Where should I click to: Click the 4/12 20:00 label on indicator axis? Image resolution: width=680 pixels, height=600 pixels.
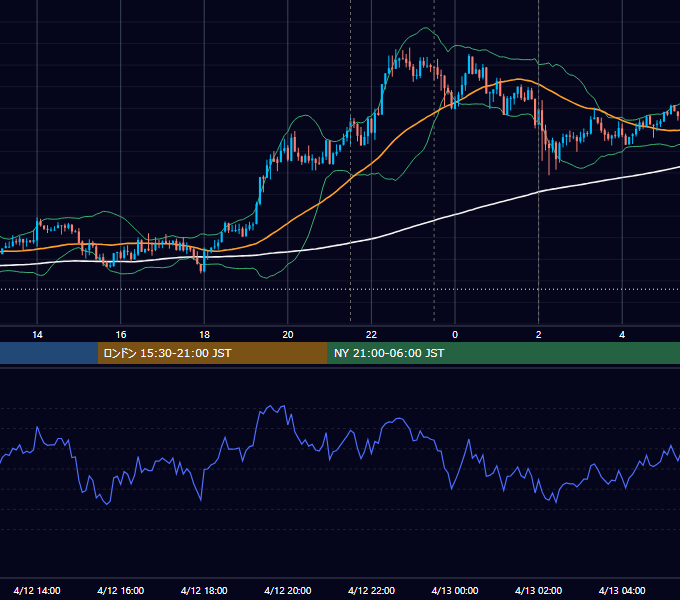coord(288,590)
